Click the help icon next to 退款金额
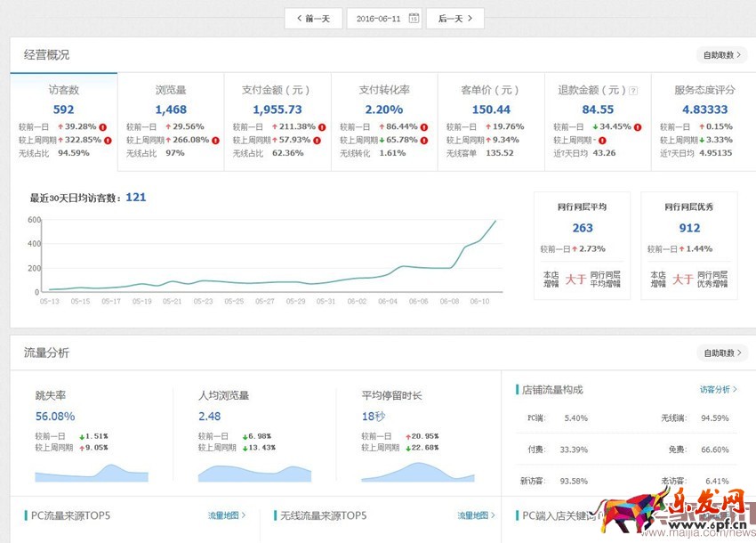 pyautogui.click(x=633, y=91)
